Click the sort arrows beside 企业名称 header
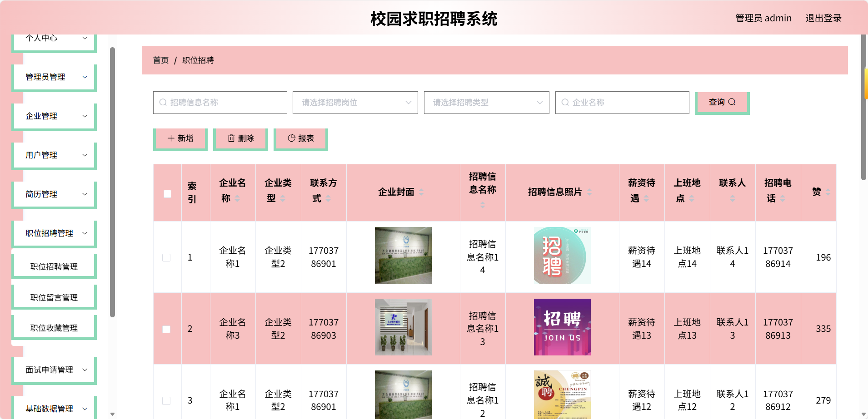This screenshot has width=868, height=419. tap(237, 198)
